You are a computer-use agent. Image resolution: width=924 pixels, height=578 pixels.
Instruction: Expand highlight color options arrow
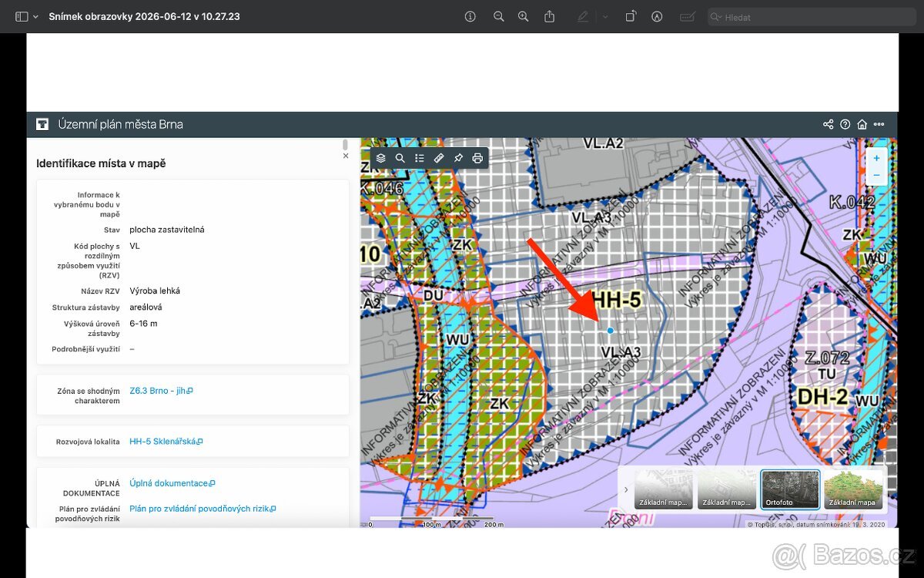[x=604, y=16]
